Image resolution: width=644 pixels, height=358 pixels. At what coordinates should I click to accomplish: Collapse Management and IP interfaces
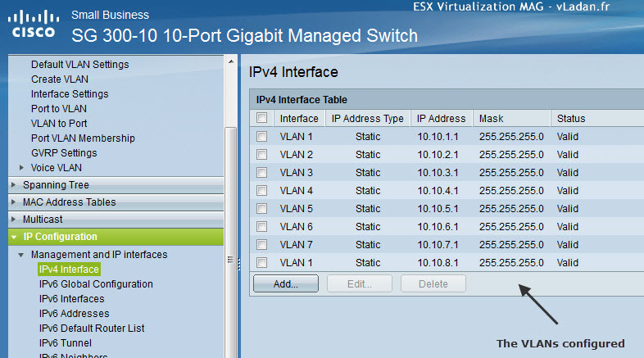[x=21, y=255]
